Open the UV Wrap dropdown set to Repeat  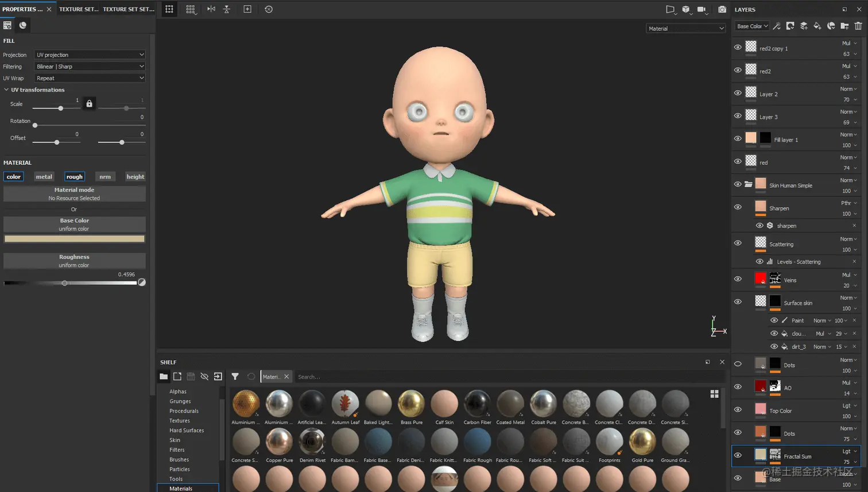[90, 78]
